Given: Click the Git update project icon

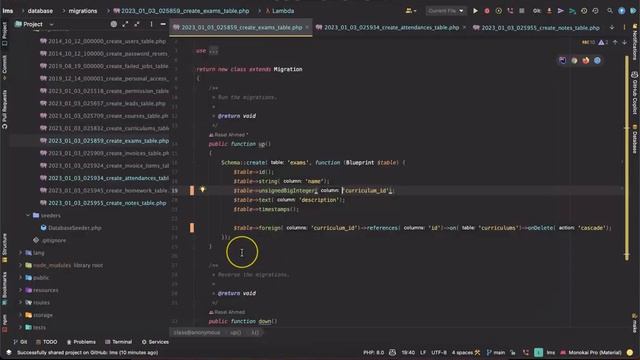Looking at the screenshot, I should click(x=549, y=11).
